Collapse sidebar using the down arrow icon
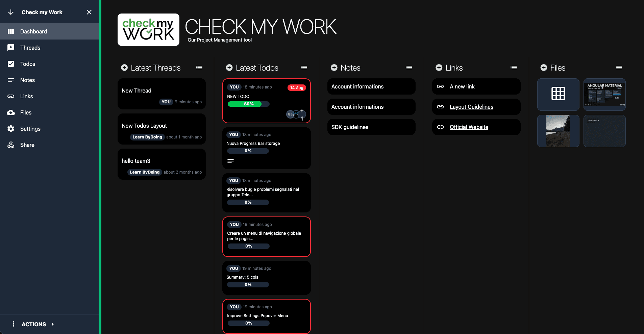 (11, 12)
